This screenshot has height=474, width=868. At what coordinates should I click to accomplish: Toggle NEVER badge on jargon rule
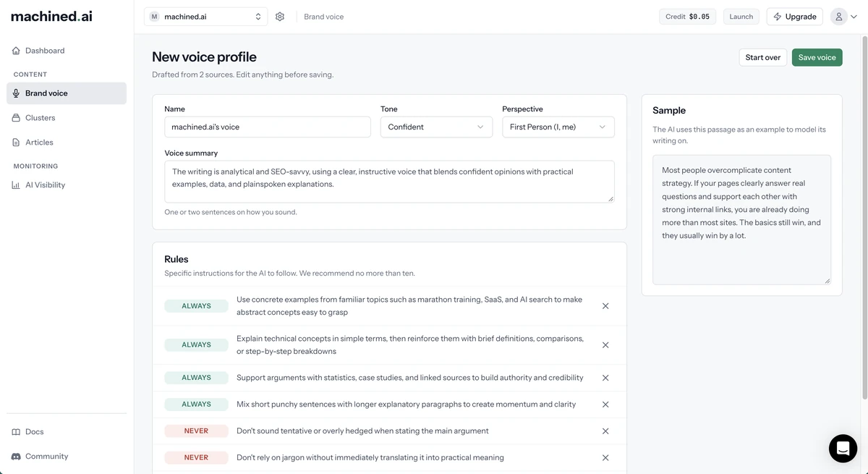[x=196, y=458]
